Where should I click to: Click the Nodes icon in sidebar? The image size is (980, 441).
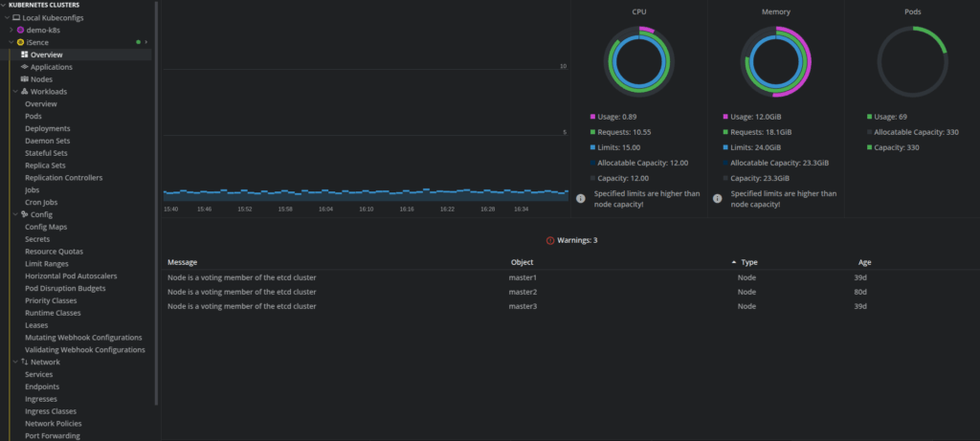point(24,79)
